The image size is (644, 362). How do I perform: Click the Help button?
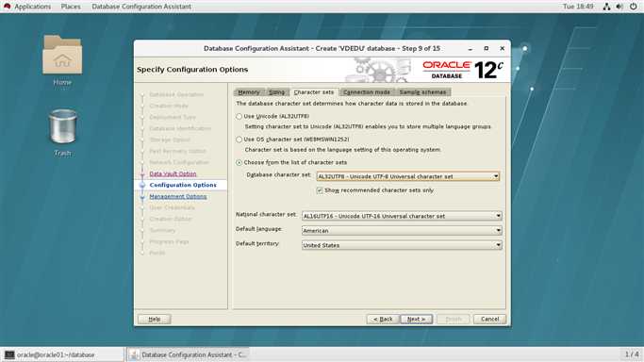155,319
